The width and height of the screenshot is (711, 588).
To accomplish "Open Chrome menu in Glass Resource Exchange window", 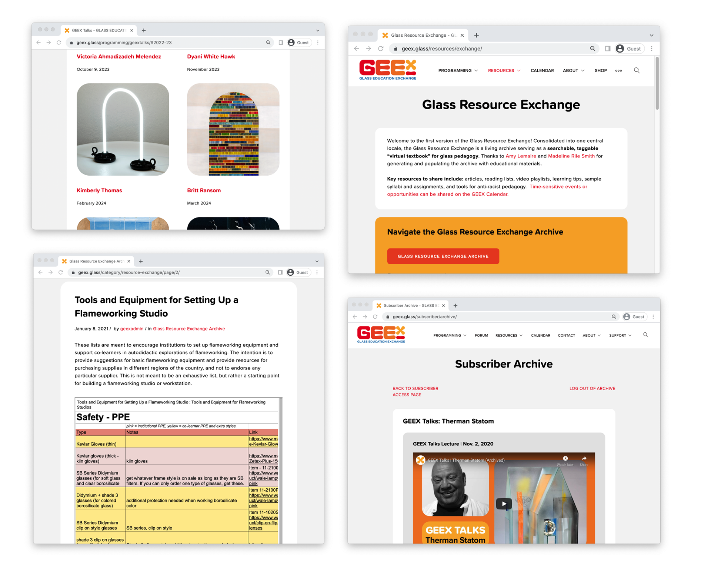I will 652,49.
